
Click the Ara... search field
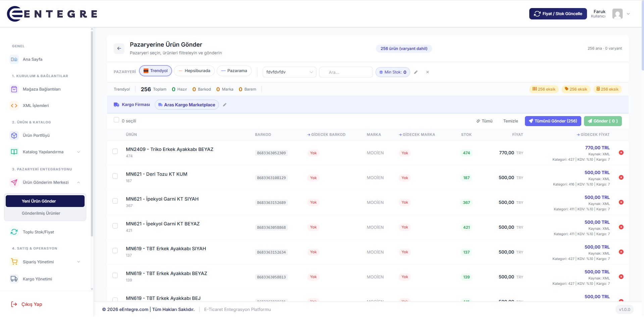coord(346,72)
